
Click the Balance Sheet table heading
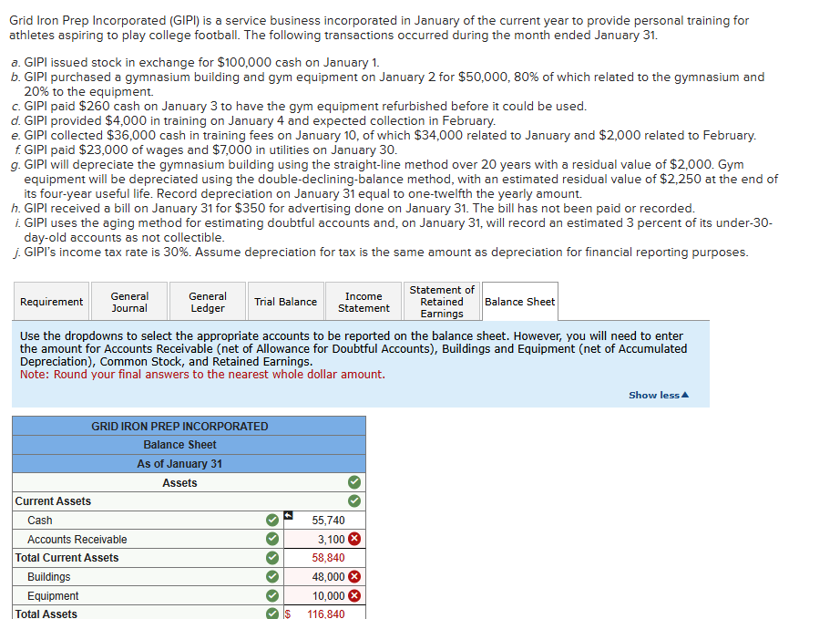[x=179, y=445]
